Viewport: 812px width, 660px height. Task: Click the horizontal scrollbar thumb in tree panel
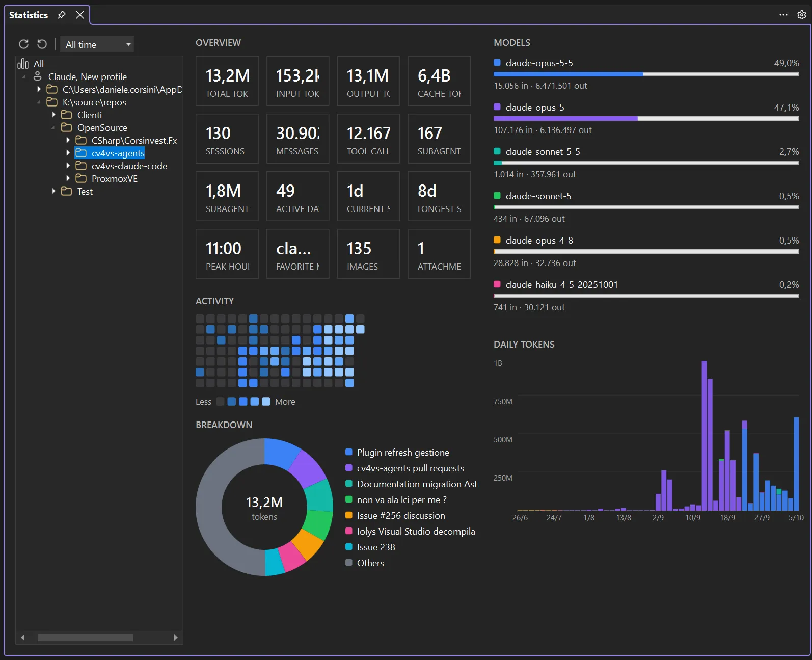coord(86,638)
